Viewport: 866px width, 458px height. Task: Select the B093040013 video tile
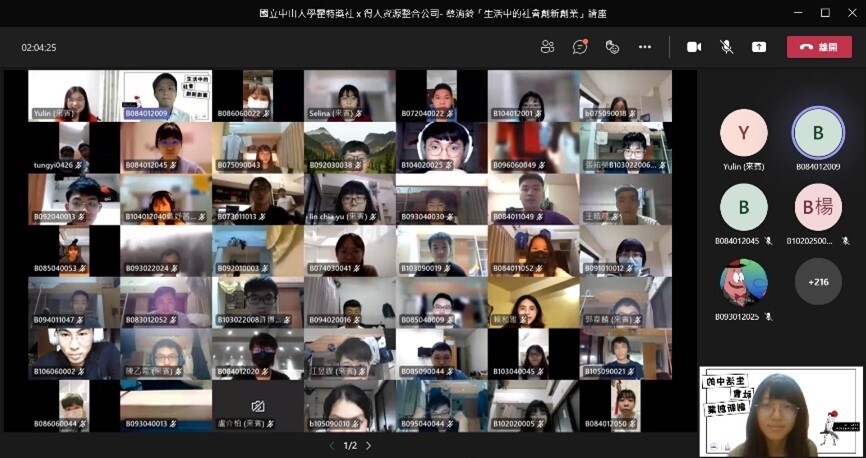pos(166,406)
